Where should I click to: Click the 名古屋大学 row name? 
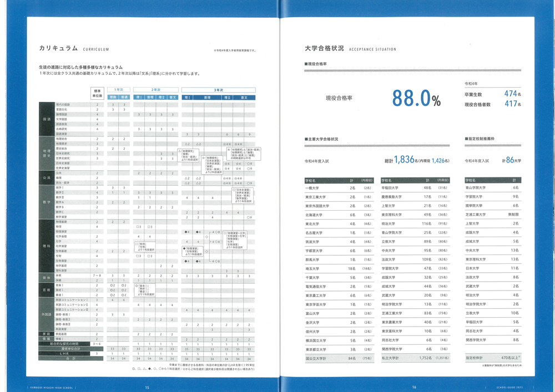point(314,233)
